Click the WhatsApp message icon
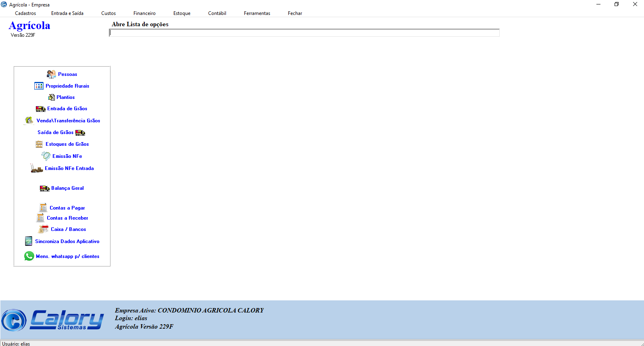The height and width of the screenshot is (346, 644). [29, 256]
